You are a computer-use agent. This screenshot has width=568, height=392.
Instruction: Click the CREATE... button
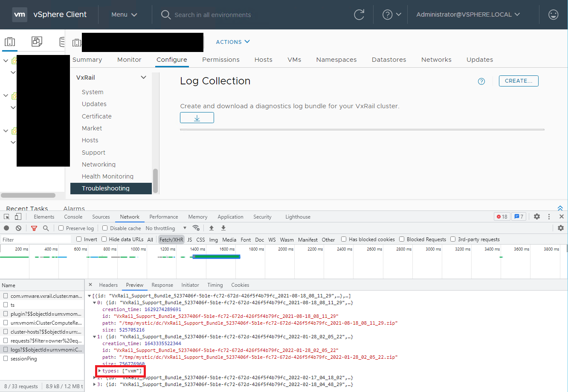(519, 81)
